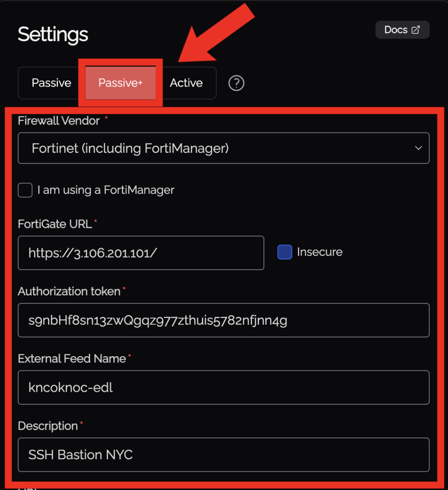Switch to the Active tab
This screenshot has height=490, width=448.
tap(186, 83)
